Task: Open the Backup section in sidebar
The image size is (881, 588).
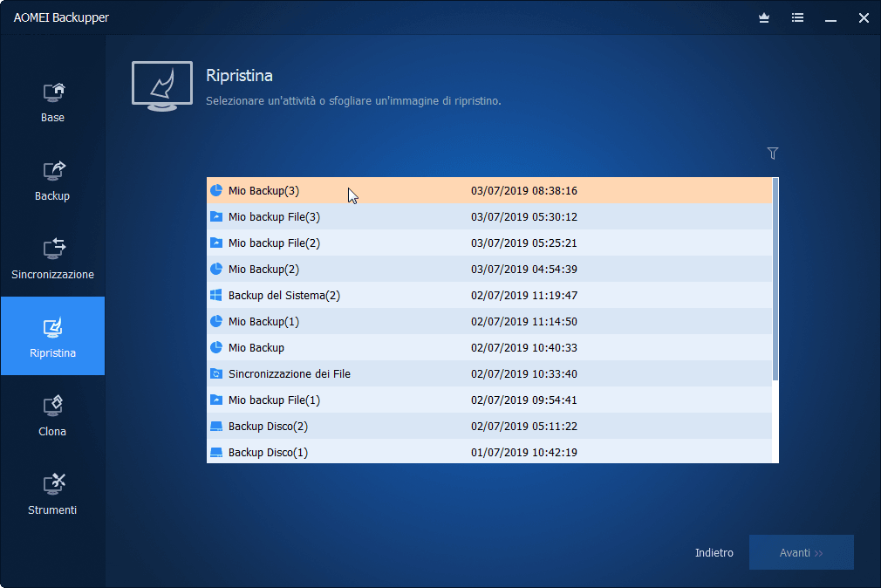Action: click(x=53, y=181)
